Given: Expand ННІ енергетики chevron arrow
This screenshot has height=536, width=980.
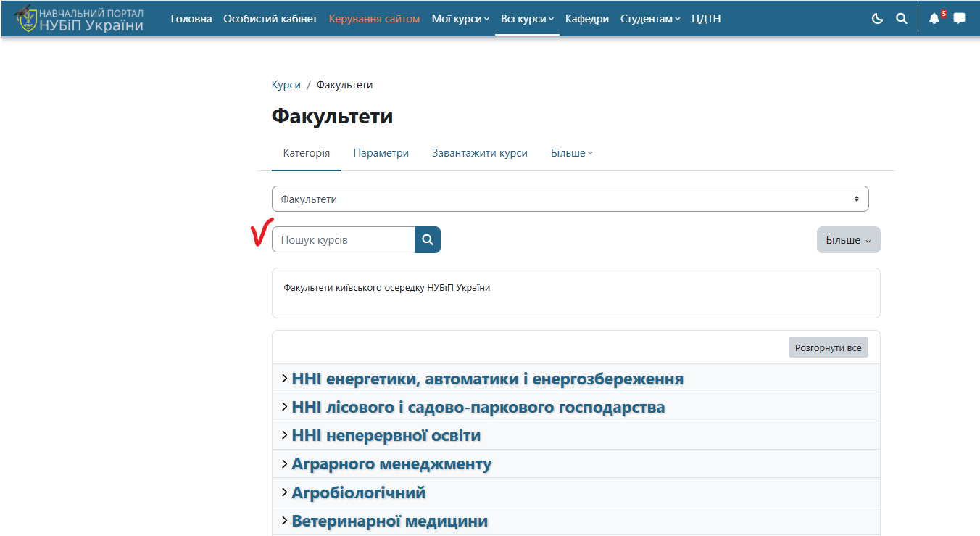Looking at the screenshot, I should (284, 379).
